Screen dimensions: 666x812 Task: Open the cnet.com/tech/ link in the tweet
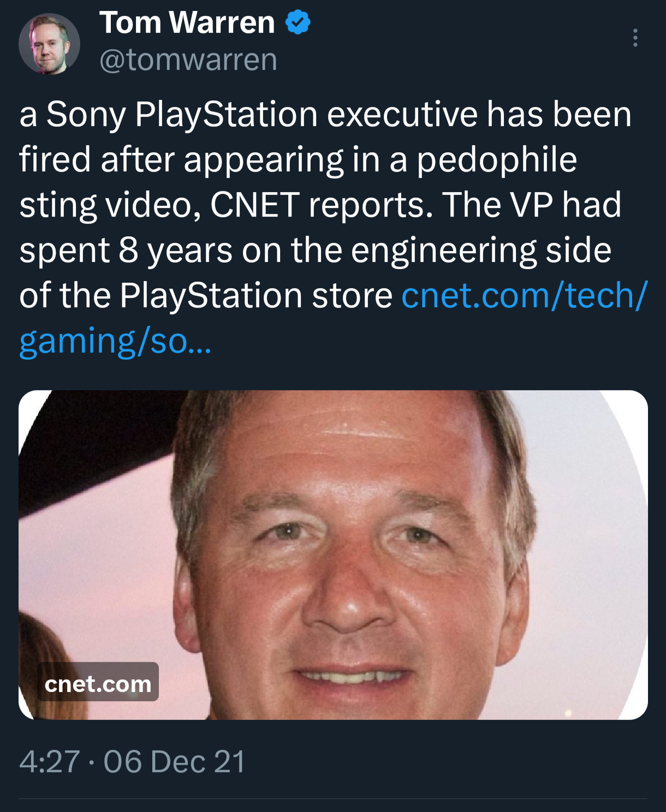524,296
